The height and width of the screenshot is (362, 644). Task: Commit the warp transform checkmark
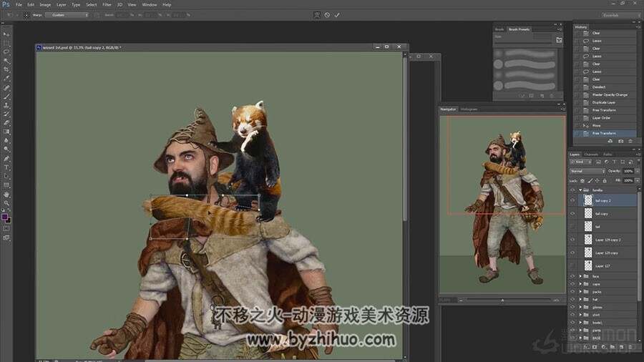point(337,15)
